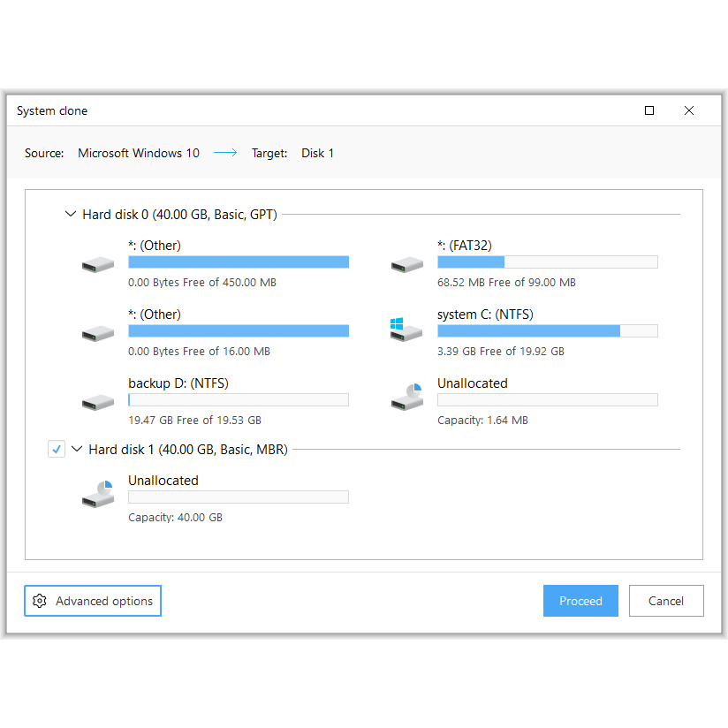Click the drive icon beside the 450.00 MB partition
The image size is (728, 728).
(98, 265)
